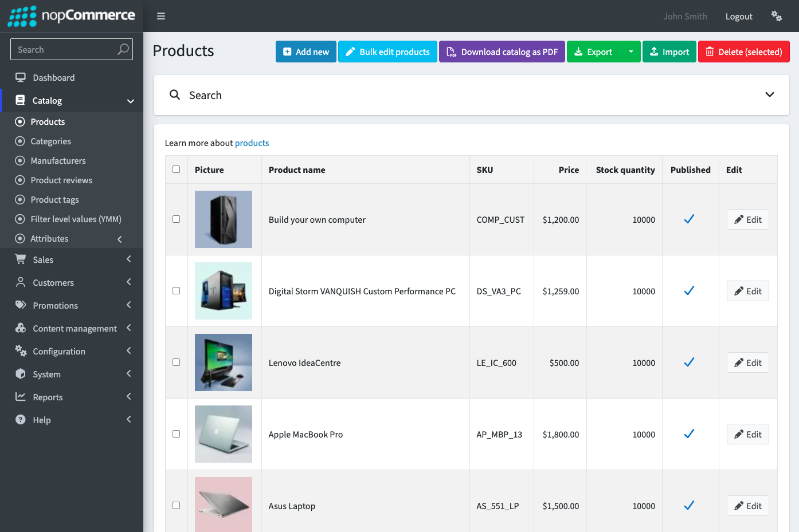Screen dimensions: 799x532
Task: Collapse the Catalog menu chevron
Action: [x=131, y=101]
